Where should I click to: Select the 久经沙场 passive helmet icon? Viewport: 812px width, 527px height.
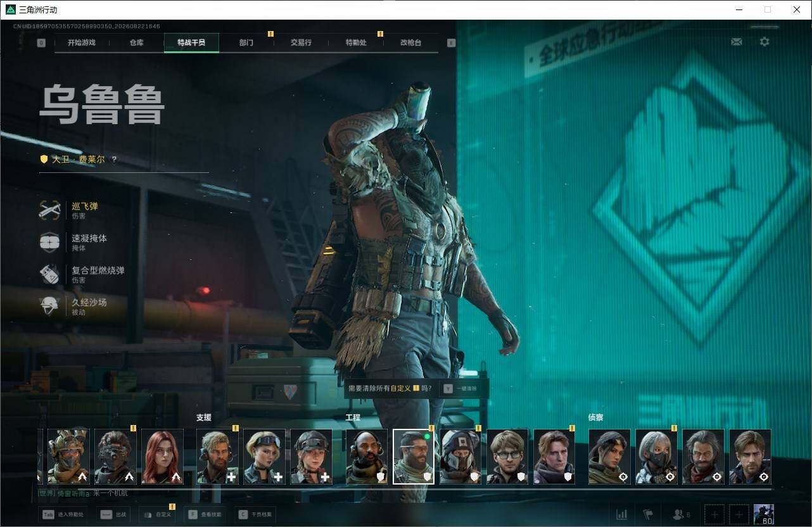click(49, 307)
